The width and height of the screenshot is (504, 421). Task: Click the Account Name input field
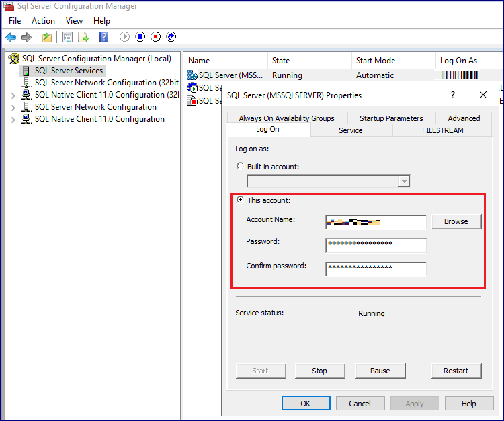pyautogui.click(x=376, y=222)
